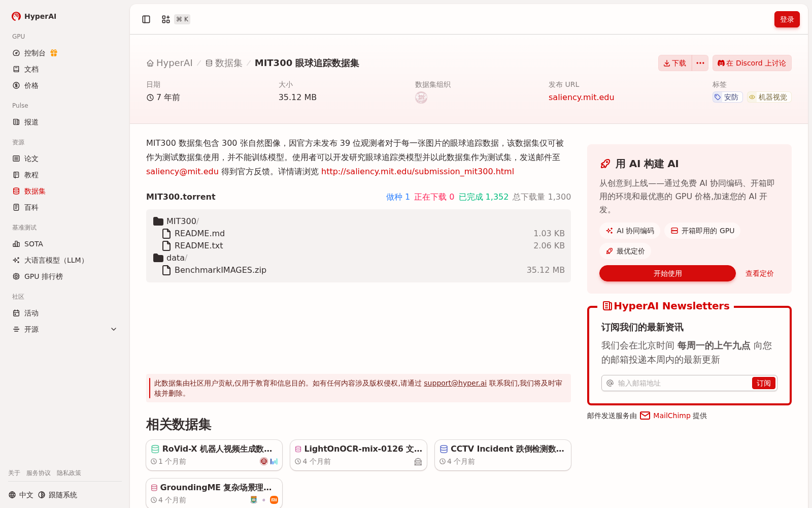812x508 pixels.
Task: Click the HyperAI logo icon
Action: (x=16, y=16)
